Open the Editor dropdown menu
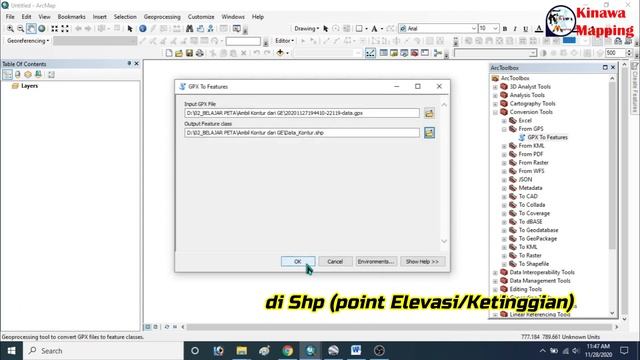 [x=284, y=41]
